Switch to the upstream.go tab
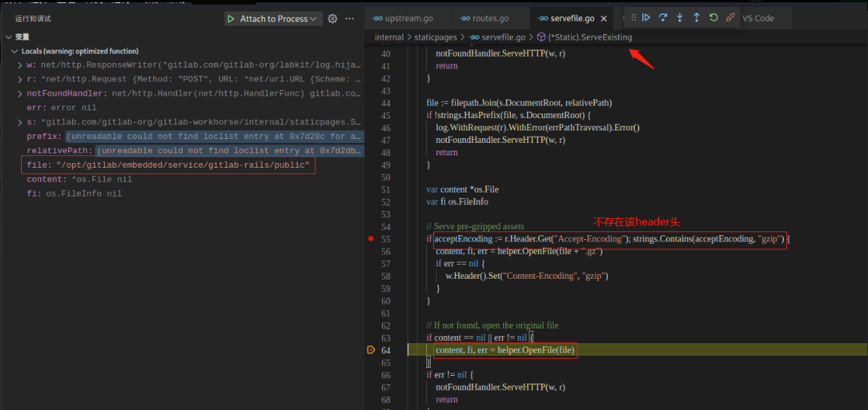The height and width of the screenshot is (410, 868). 408,19
